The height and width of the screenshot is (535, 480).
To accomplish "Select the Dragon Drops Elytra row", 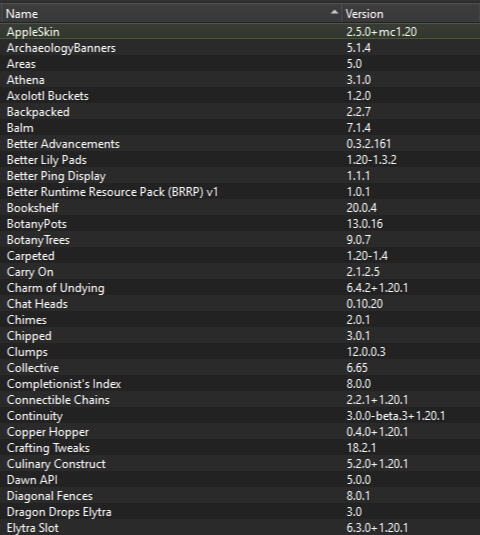I will click(x=240, y=512).
